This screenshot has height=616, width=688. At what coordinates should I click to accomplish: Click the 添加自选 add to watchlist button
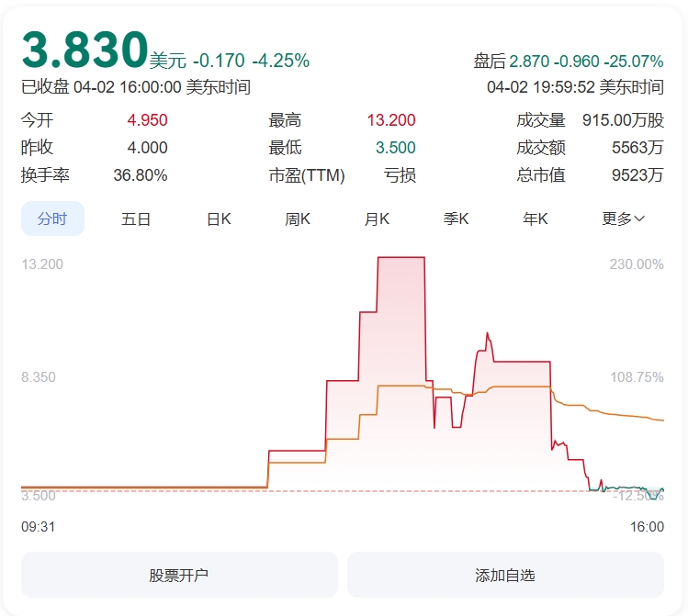[505, 576]
